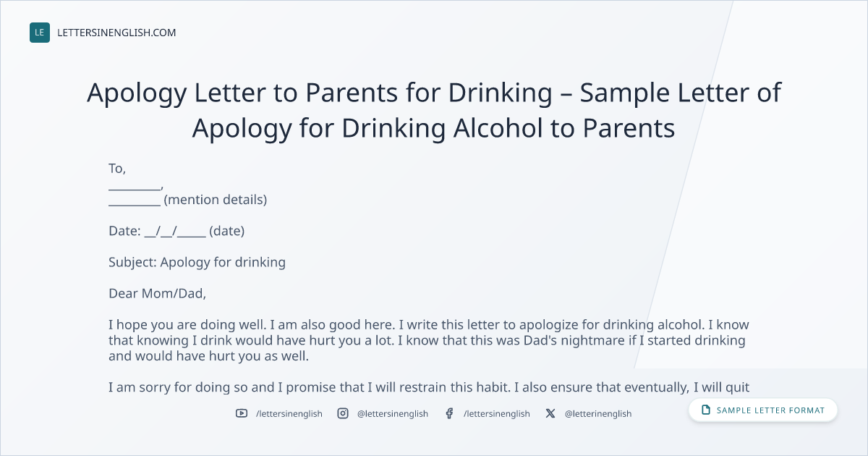Screen dimensions: 868x456
Task: Open the /lettersinenglish Facebook handle
Action: tap(497, 413)
